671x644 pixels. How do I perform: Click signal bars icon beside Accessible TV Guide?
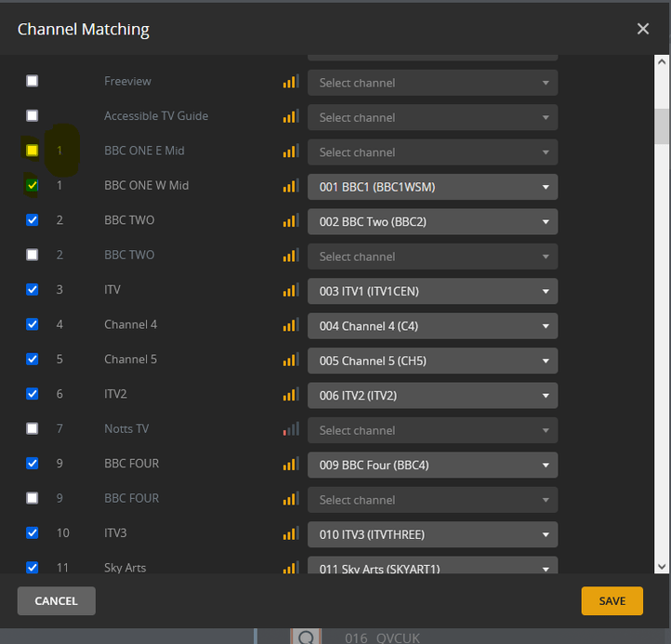click(x=291, y=116)
